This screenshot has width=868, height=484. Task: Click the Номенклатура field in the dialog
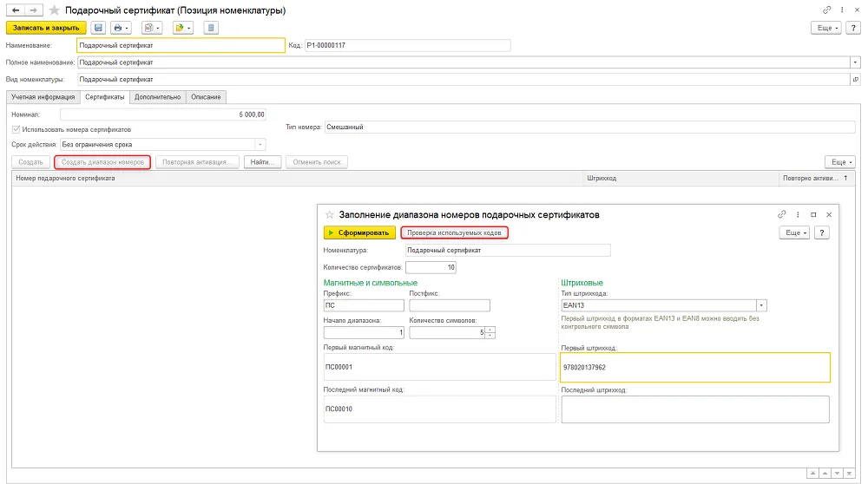pos(508,250)
